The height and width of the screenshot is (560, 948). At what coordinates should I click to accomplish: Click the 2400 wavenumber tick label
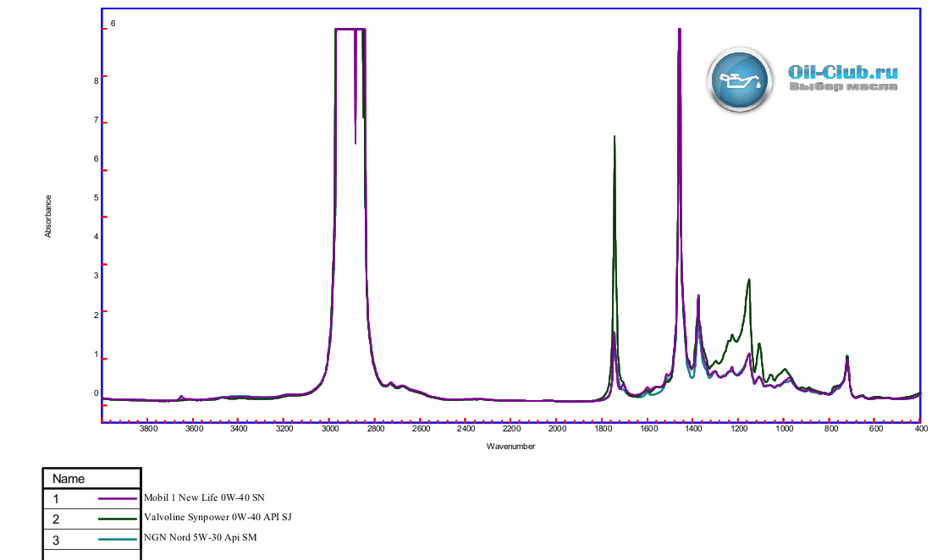pos(466,429)
